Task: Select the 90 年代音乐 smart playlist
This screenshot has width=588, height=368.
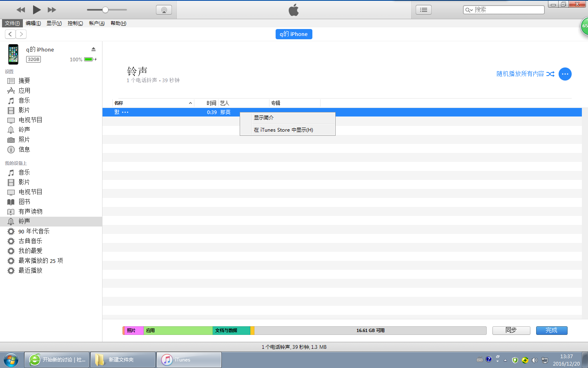Action: (34, 231)
